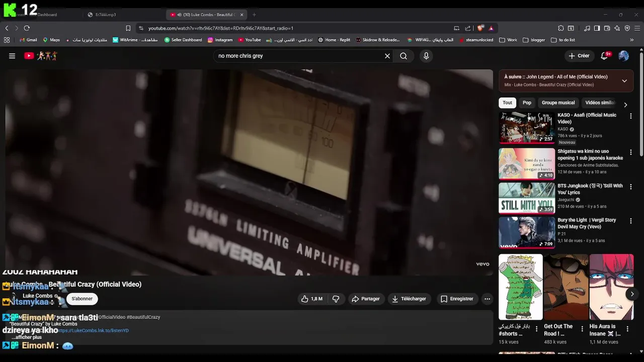Show more filter chips with arrow

click(625, 105)
